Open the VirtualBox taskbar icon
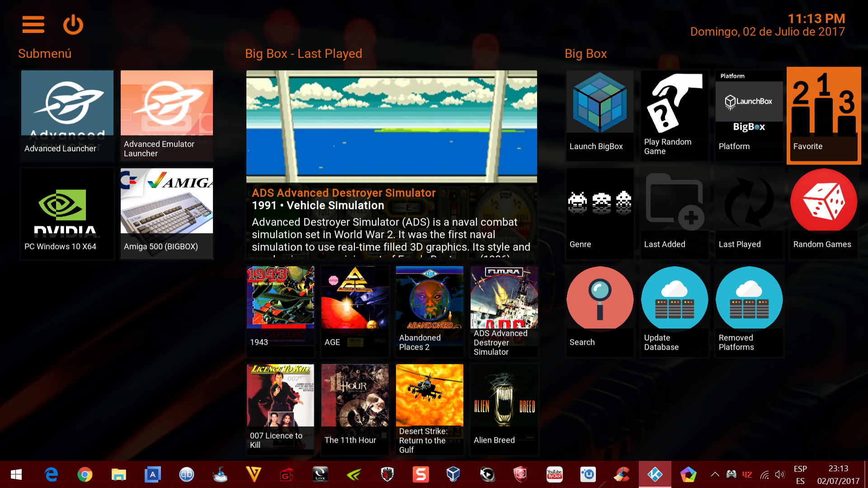The height and width of the screenshot is (488, 868). (x=453, y=474)
